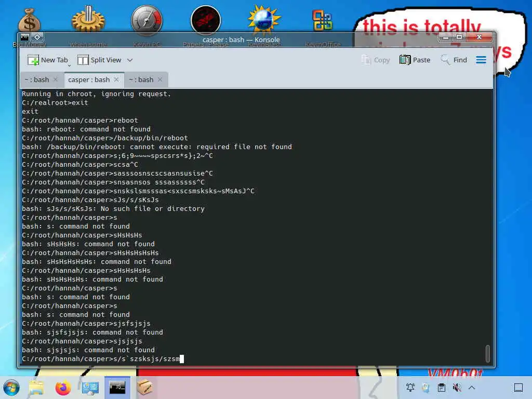Screen dimensions: 532x399
Task: Open a New Tab in Konsole
Action: tap(47, 60)
